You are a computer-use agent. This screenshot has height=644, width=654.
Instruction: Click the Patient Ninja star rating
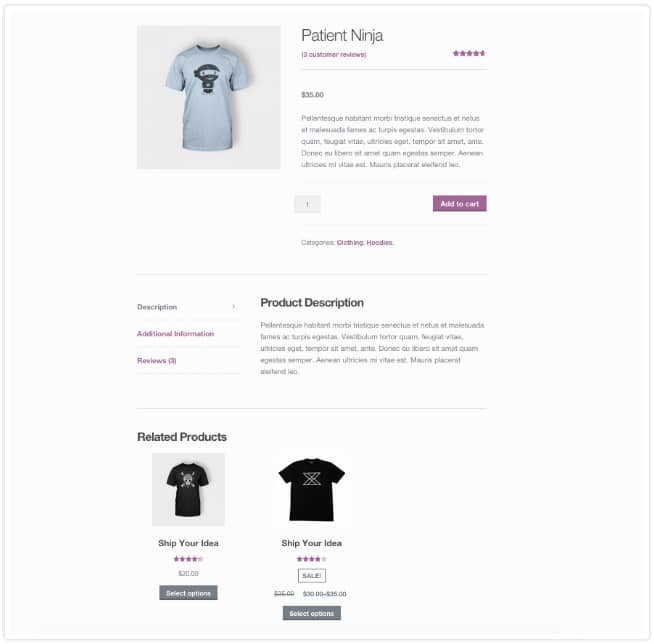[469, 53]
